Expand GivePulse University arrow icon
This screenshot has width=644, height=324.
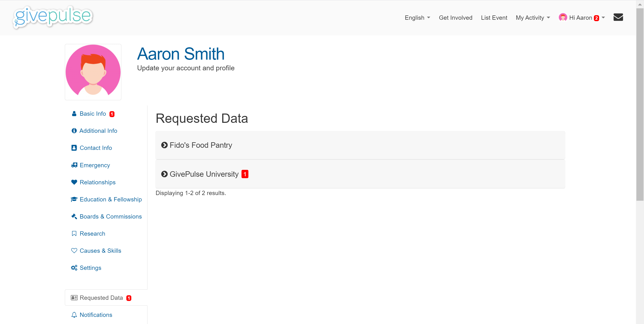point(164,174)
